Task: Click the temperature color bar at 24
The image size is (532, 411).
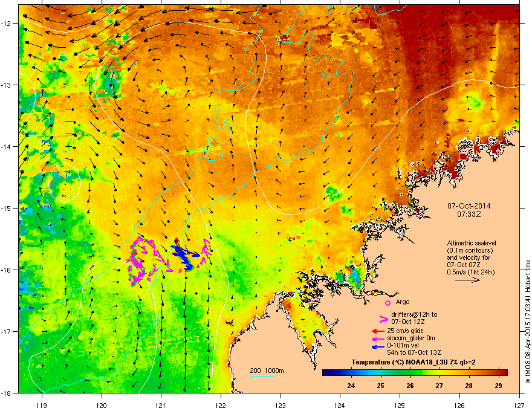Action: click(x=351, y=372)
